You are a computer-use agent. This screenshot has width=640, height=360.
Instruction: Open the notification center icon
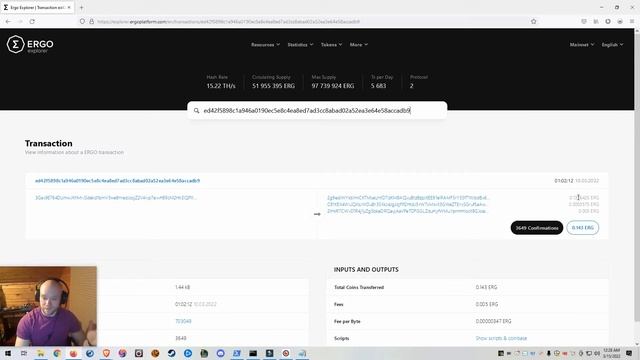coord(629,353)
